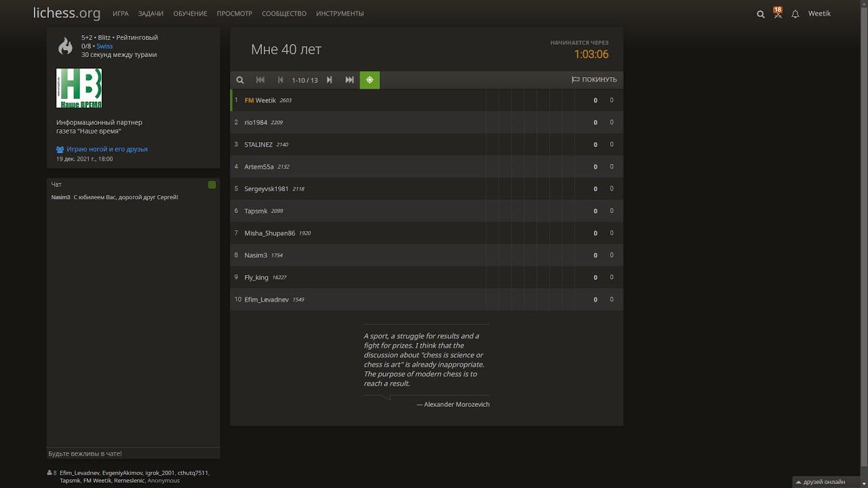Open the Swiss link
868x488 pixels.
click(x=104, y=46)
